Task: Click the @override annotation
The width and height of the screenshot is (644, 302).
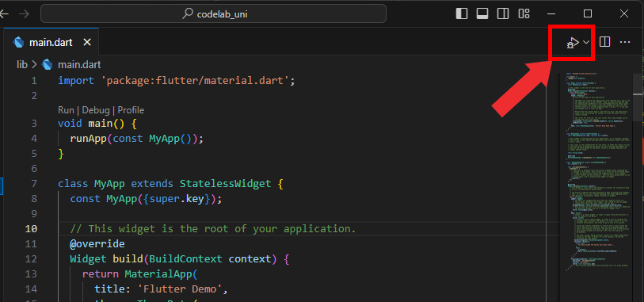Action: click(x=97, y=244)
